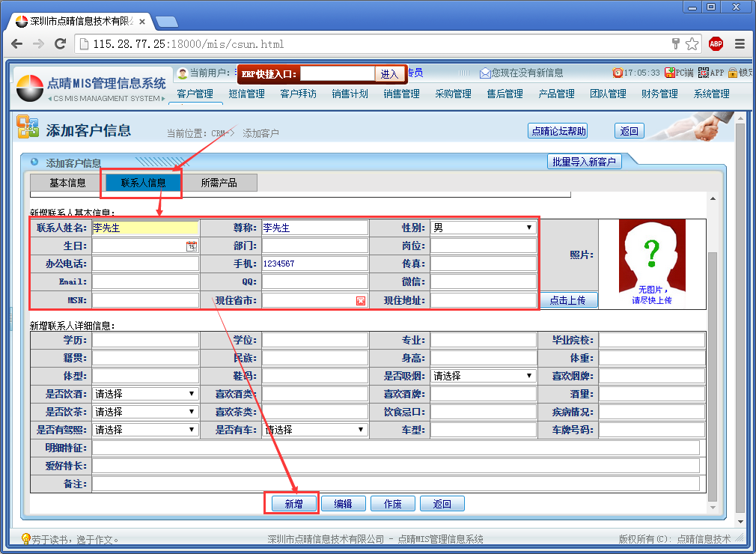Click the red clear icon in 现住省市
This screenshot has height=554, width=756.
pos(361,300)
